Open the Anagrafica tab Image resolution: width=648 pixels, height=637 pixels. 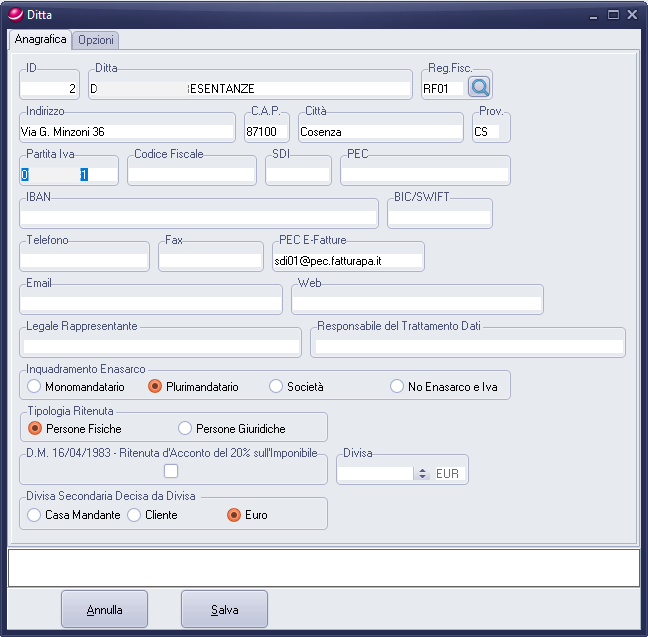41,39
